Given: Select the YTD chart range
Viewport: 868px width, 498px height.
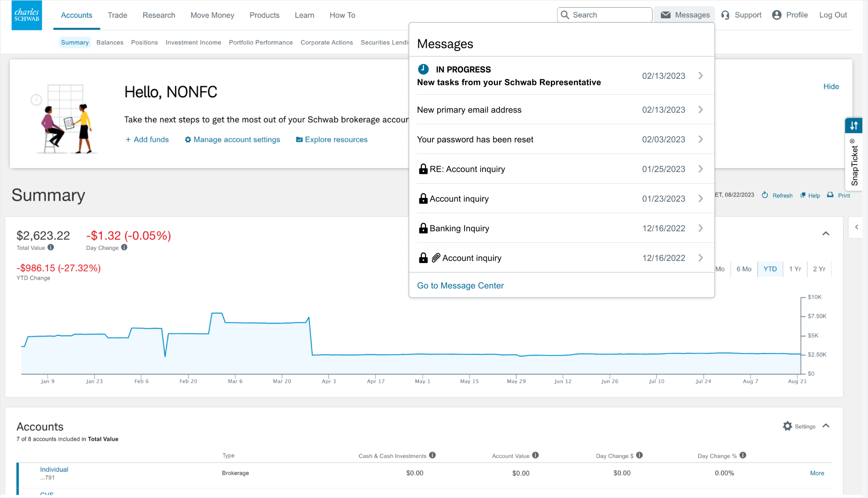Looking at the screenshot, I should coord(770,269).
